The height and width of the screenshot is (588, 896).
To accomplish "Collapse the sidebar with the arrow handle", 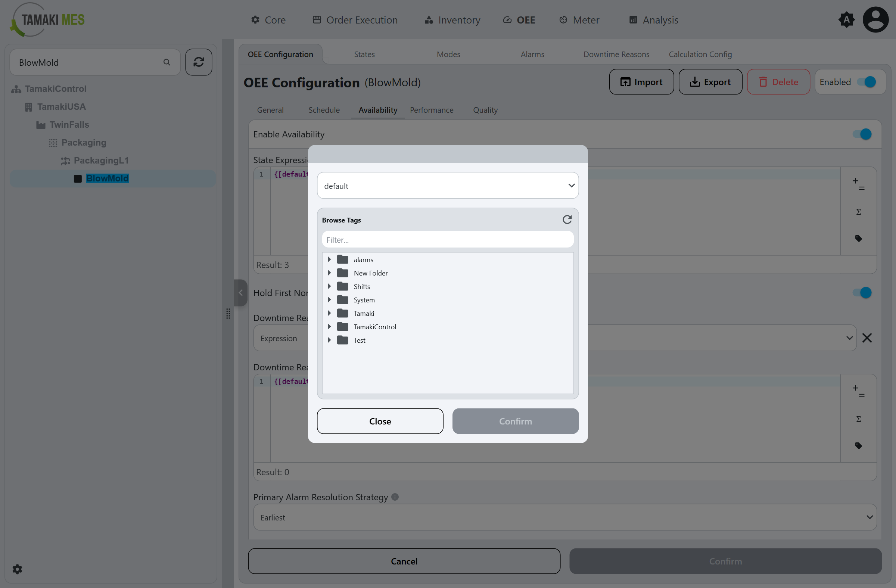I will pyautogui.click(x=240, y=293).
